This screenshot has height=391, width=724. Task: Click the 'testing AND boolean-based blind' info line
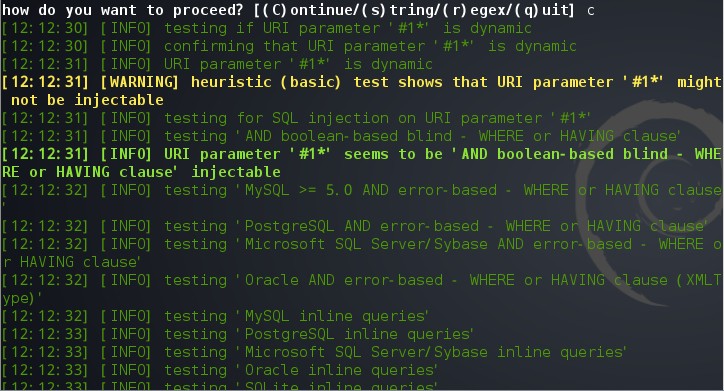click(341, 136)
